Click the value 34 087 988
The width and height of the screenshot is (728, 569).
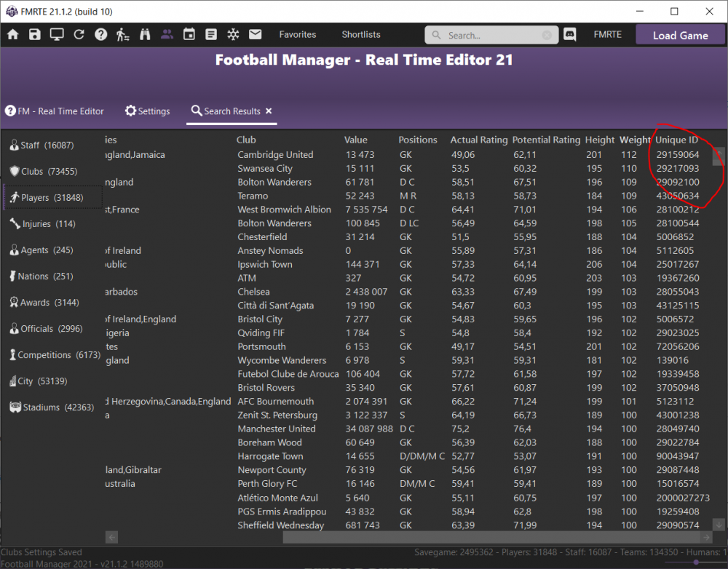pos(369,429)
